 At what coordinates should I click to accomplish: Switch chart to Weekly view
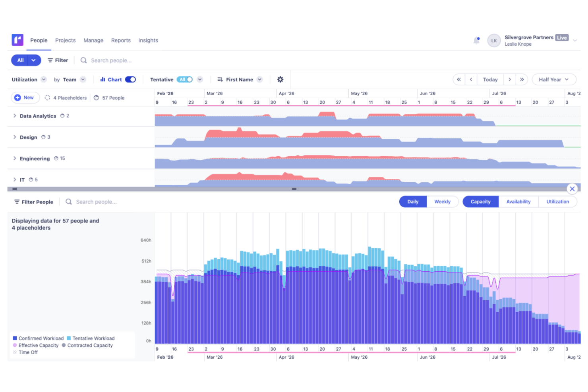[x=442, y=202]
